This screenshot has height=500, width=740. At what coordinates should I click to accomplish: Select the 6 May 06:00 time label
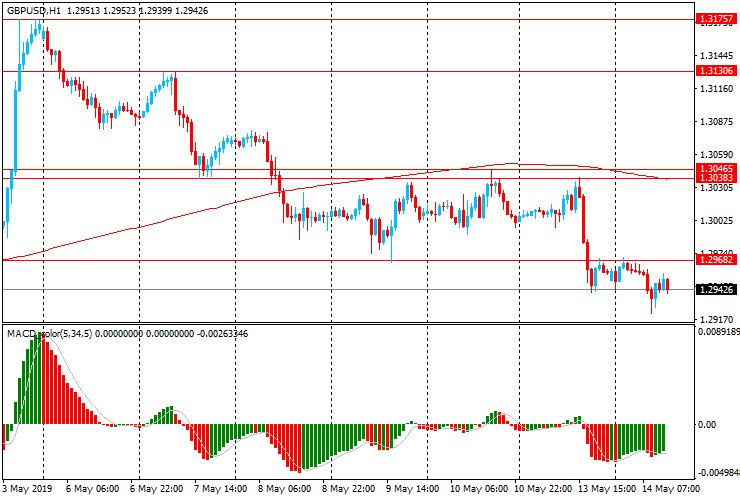92,488
